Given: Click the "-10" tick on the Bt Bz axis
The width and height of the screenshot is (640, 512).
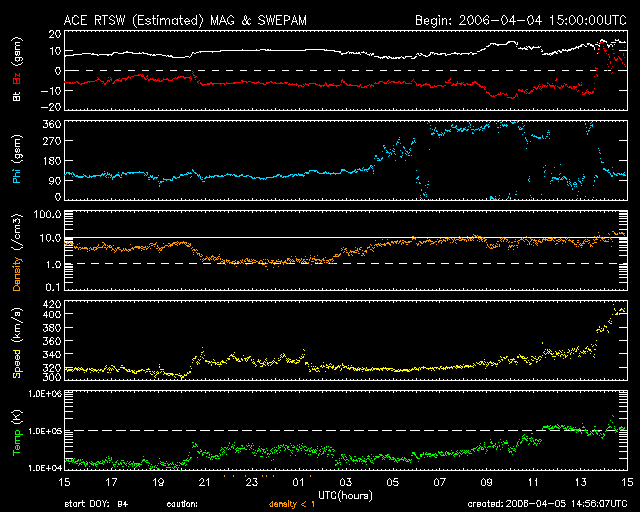Looking at the screenshot, I should [x=51, y=90].
